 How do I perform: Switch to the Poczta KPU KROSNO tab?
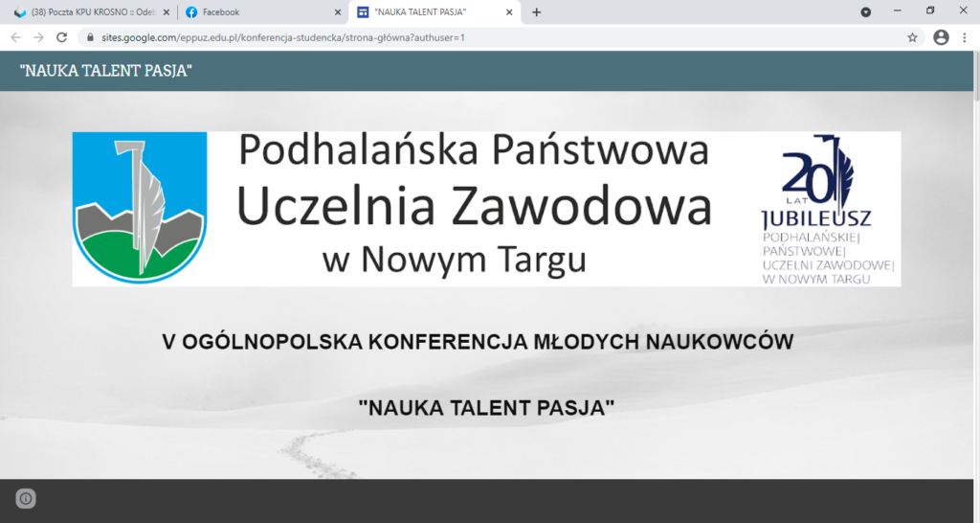[92, 11]
